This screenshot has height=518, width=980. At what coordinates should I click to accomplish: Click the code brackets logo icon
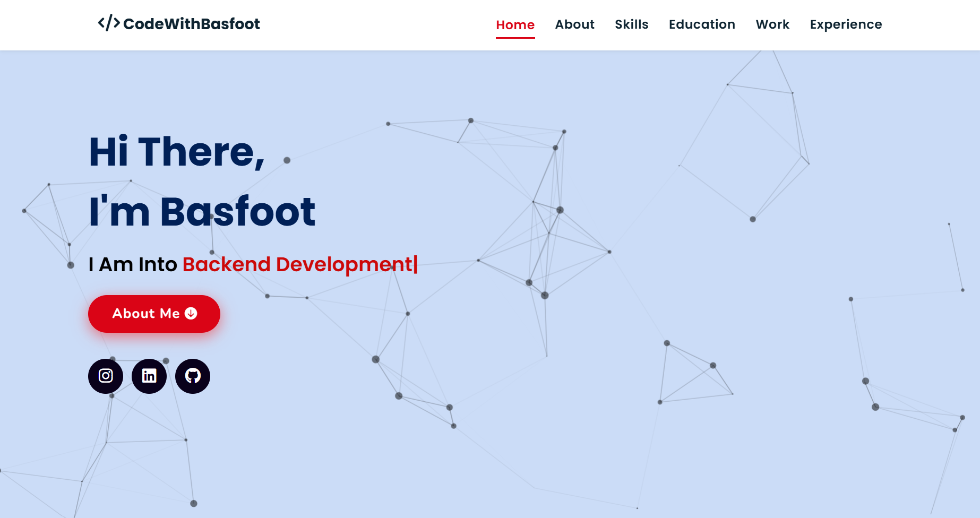click(109, 23)
